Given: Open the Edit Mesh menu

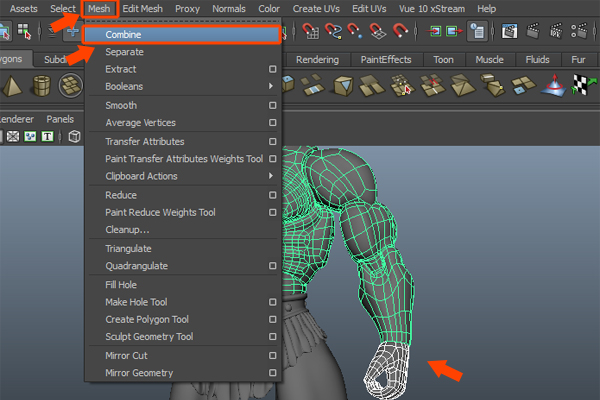Looking at the screenshot, I should 144,8.
